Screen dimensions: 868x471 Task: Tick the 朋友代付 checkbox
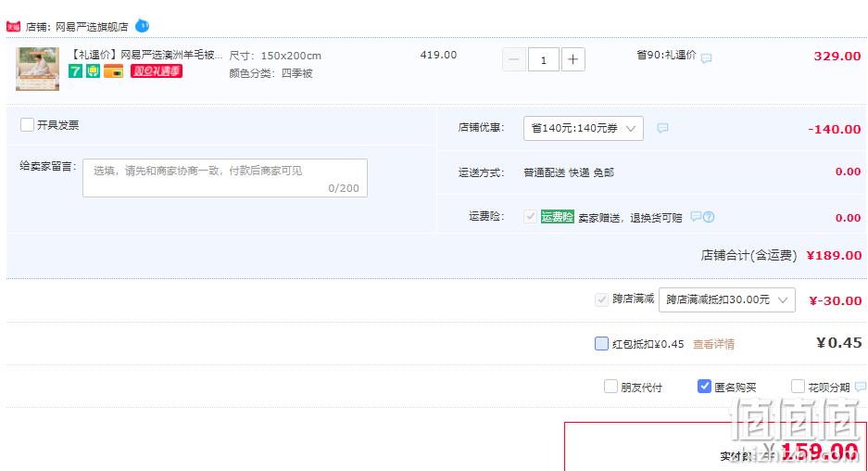610,387
